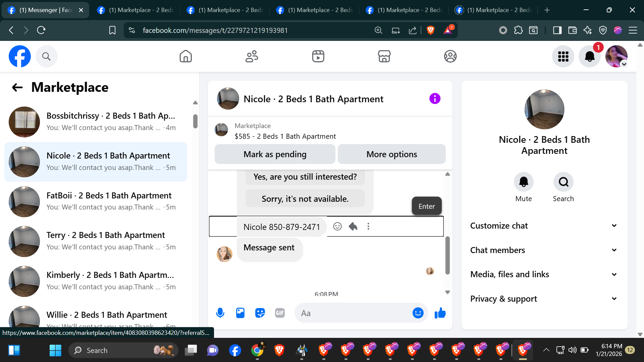Expand the Media, files and links section
Image resolution: width=644 pixels, height=362 pixels.
[544, 274]
